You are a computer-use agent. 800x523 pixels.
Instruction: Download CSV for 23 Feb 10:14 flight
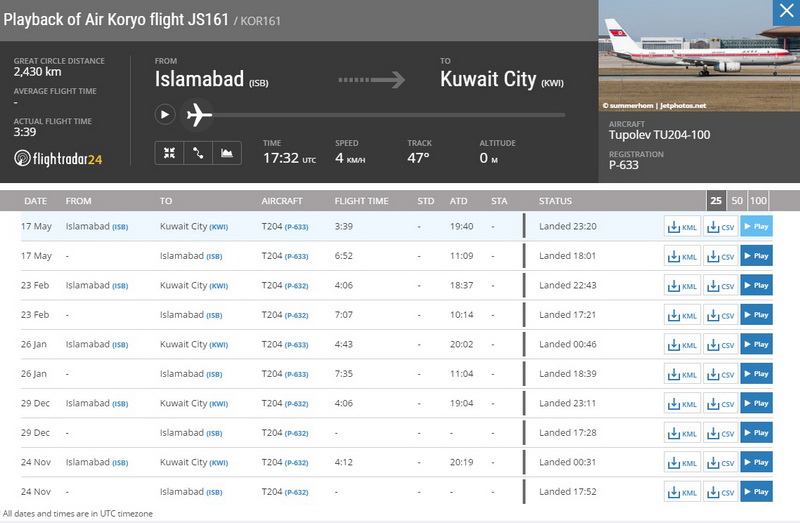(x=720, y=315)
